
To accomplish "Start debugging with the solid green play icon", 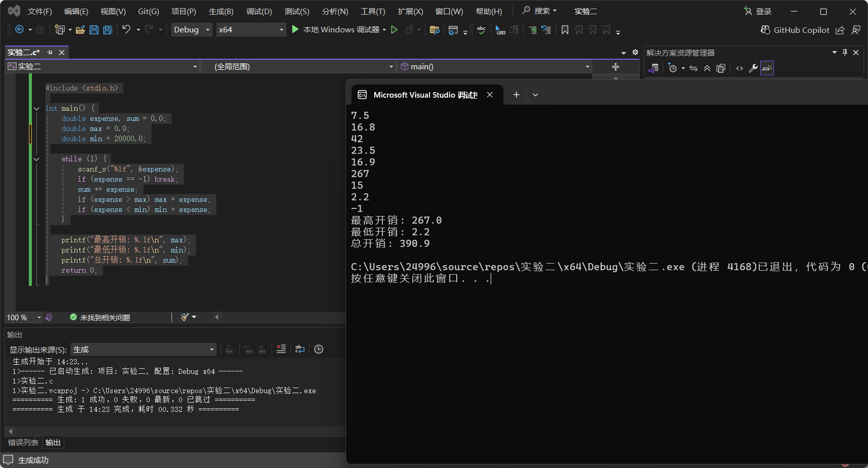I will pyautogui.click(x=295, y=30).
